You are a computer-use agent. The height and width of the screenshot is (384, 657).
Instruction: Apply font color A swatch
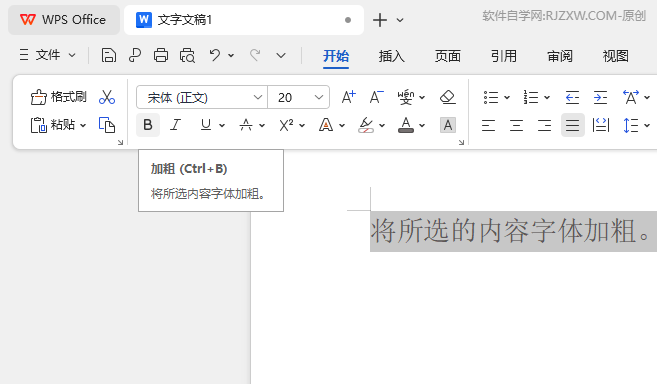point(406,125)
